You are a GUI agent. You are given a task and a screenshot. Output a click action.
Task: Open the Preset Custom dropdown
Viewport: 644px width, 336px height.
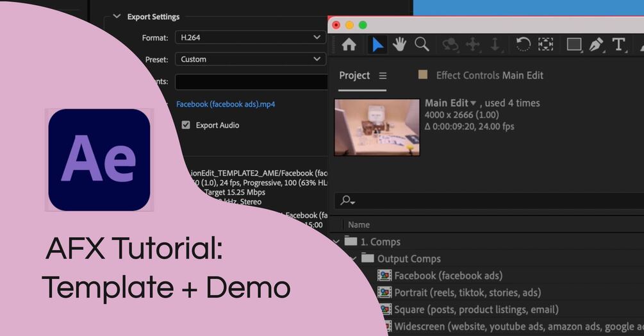tap(251, 59)
